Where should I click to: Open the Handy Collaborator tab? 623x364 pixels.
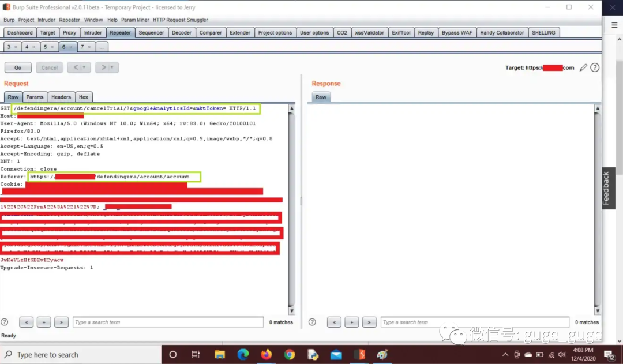(x=502, y=32)
